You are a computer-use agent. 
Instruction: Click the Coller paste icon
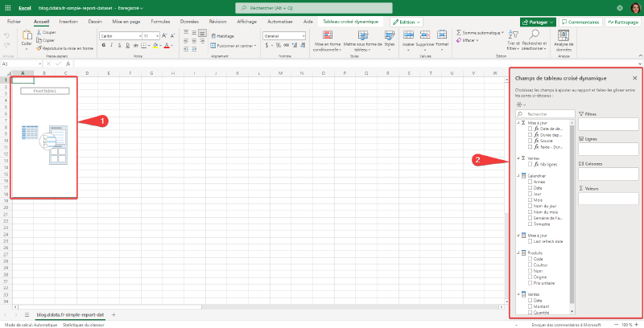point(27,35)
